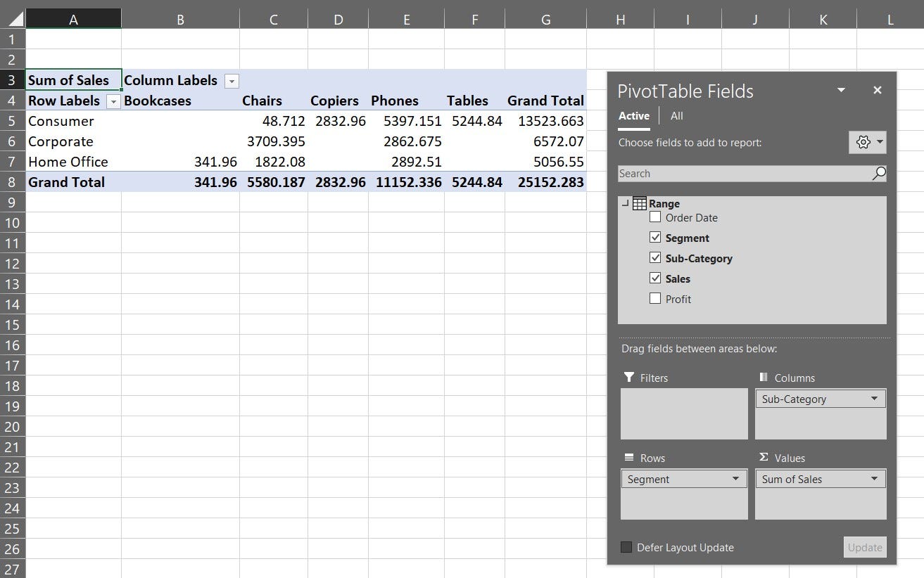Image resolution: width=924 pixels, height=578 pixels.
Task: Open the PivotTable Fields pane options arrow
Action: 841,90
